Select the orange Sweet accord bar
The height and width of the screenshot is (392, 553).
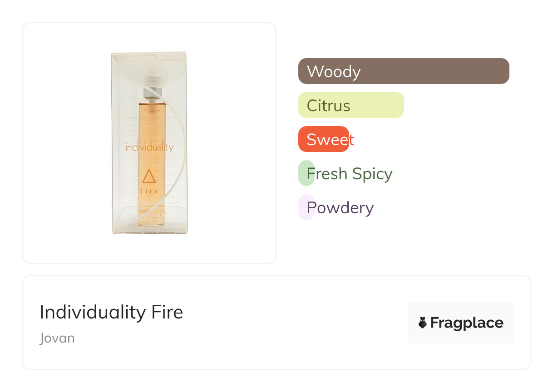(323, 139)
